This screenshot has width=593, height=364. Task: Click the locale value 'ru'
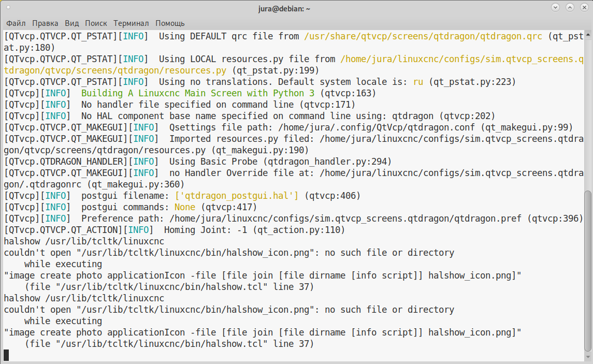pos(418,82)
